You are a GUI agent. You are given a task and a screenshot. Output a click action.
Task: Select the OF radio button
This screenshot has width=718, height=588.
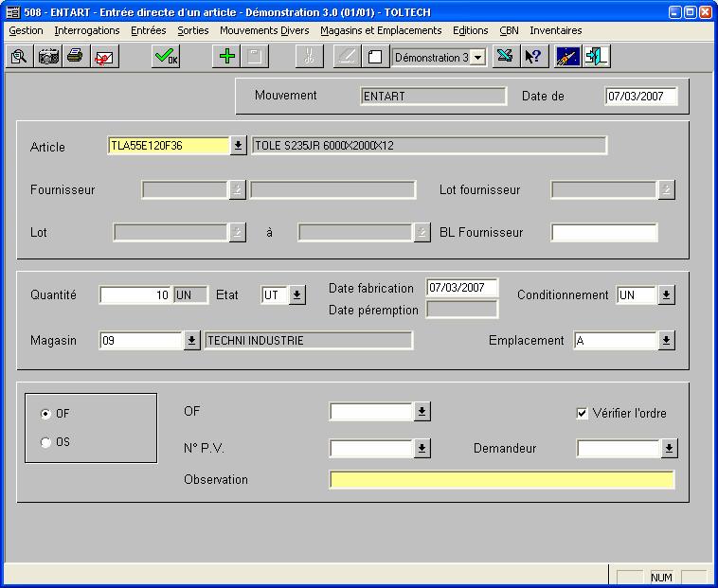(x=46, y=414)
